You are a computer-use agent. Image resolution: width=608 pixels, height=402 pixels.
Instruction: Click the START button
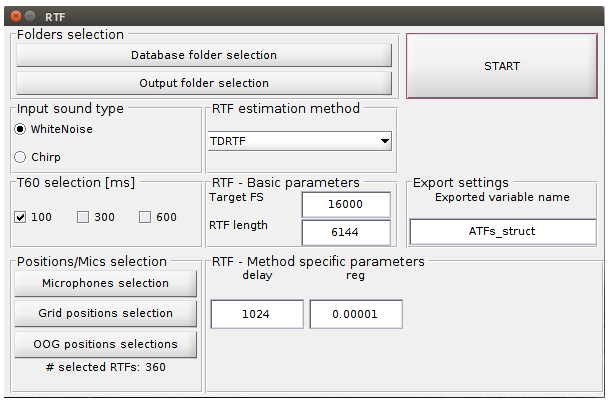click(501, 66)
